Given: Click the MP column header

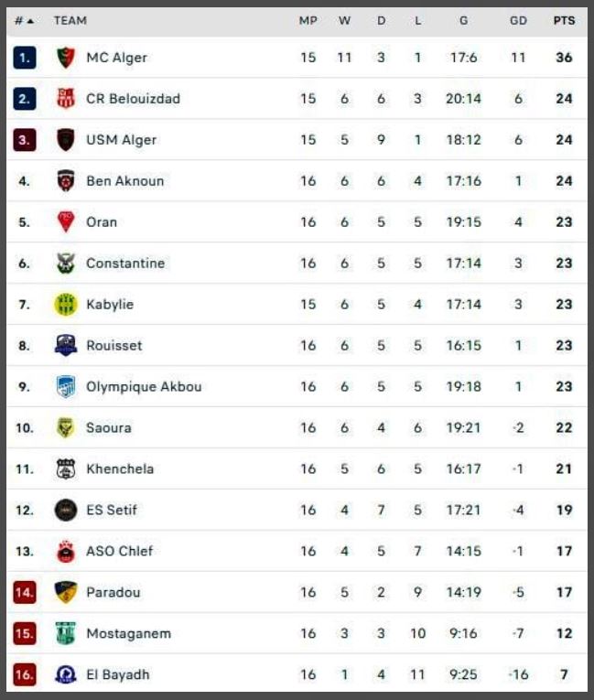Looking at the screenshot, I should click(308, 20).
